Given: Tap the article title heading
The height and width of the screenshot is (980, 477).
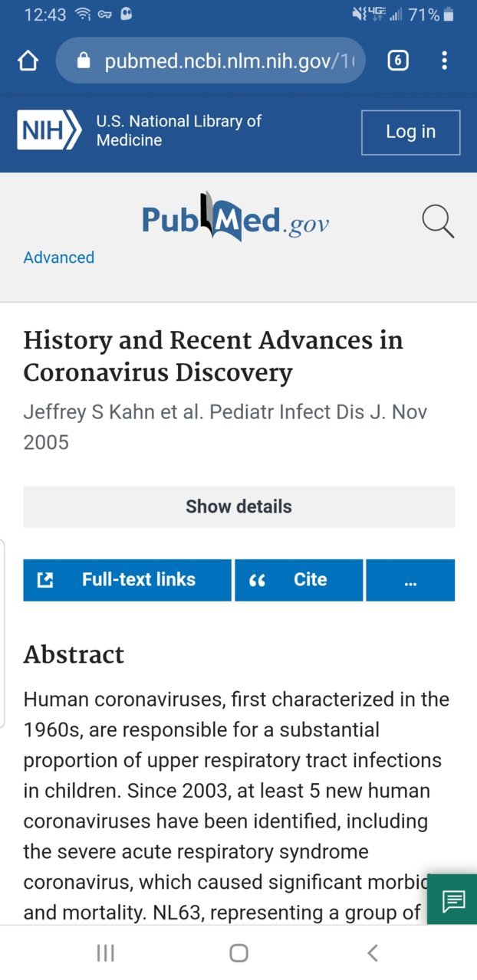Looking at the screenshot, I should (213, 356).
